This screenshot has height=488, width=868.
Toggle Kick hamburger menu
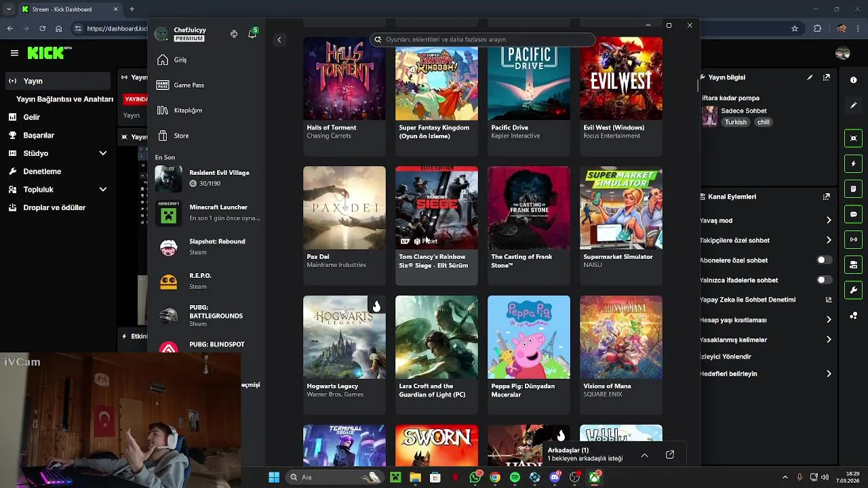pyautogui.click(x=14, y=53)
